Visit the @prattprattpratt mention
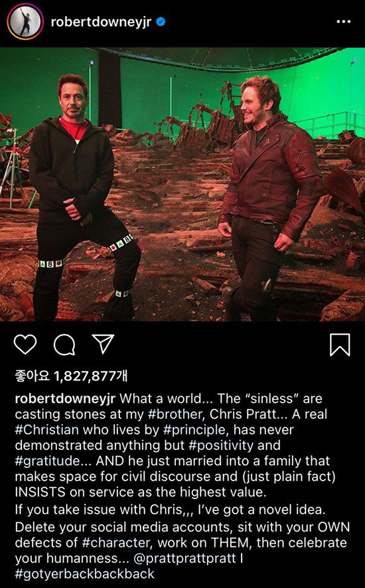Viewport: 365px width, 588px height. click(185, 559)
